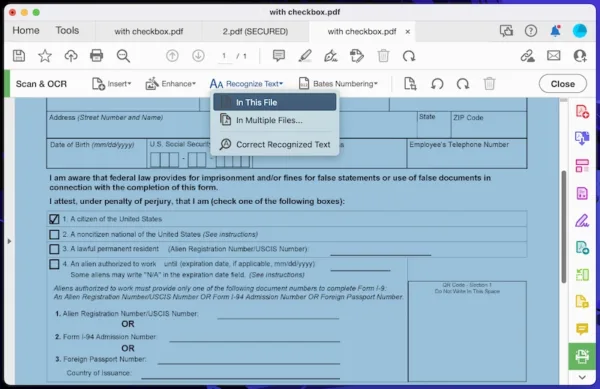This screenshot has width=600, height=389.
Task: Click the crop page icon in OCR bar
Action: point(410,84)
